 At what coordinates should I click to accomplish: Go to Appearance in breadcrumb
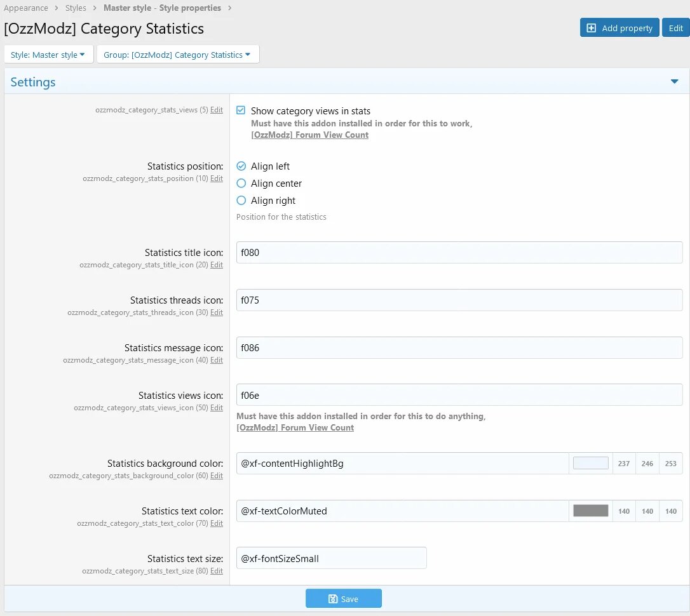tap(26, 8)
